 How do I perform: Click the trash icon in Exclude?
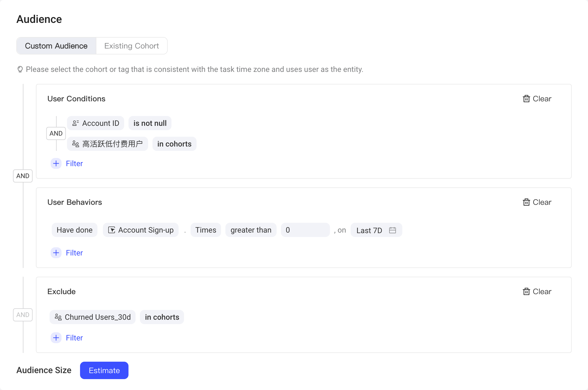(x=526, y=291)
